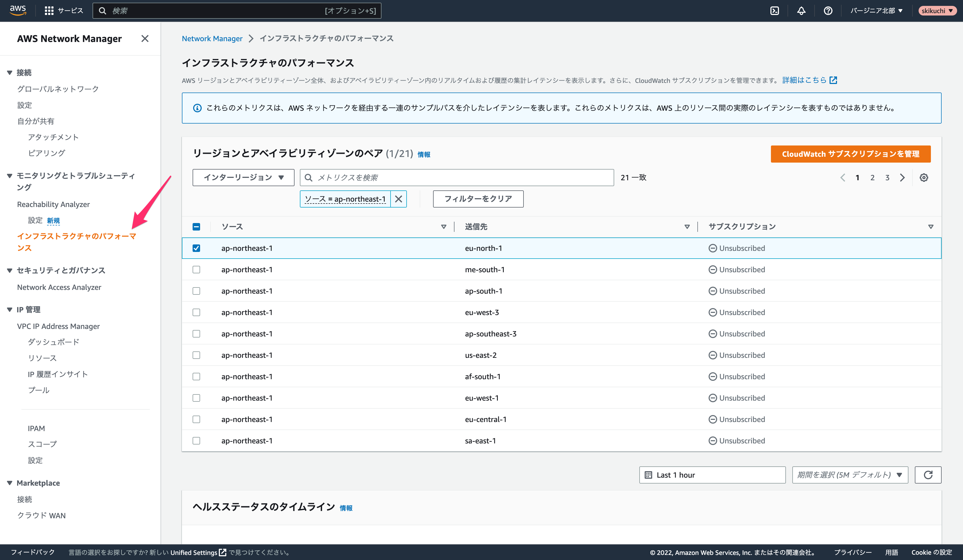Toggle the master select-all checkbox in header
963x560 pixels.
click(196, 227)
